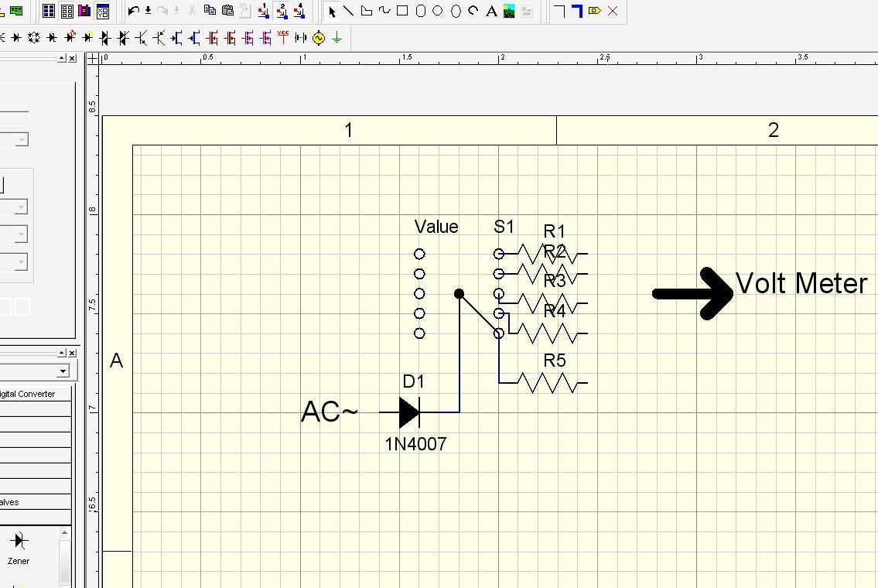Open the library books icon
878x588 pixels.
pyautogui.click(x=84, y=11)
